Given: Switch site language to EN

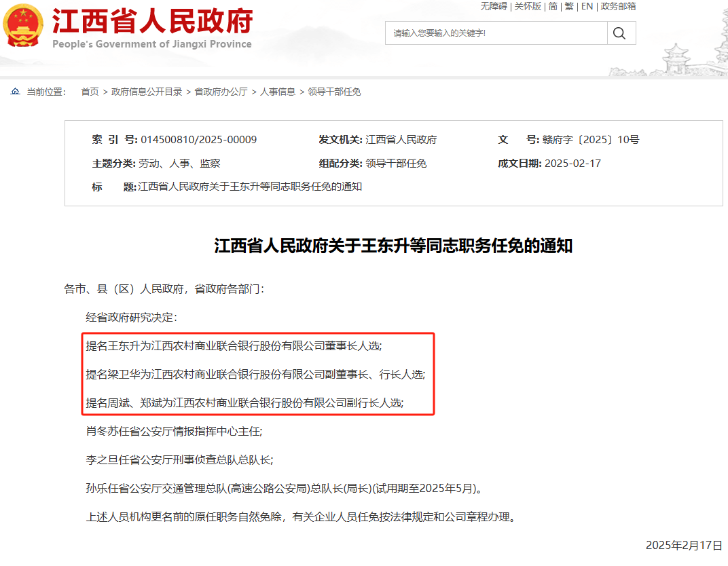Looking at the screenshot, I should [x=587, y=6].
